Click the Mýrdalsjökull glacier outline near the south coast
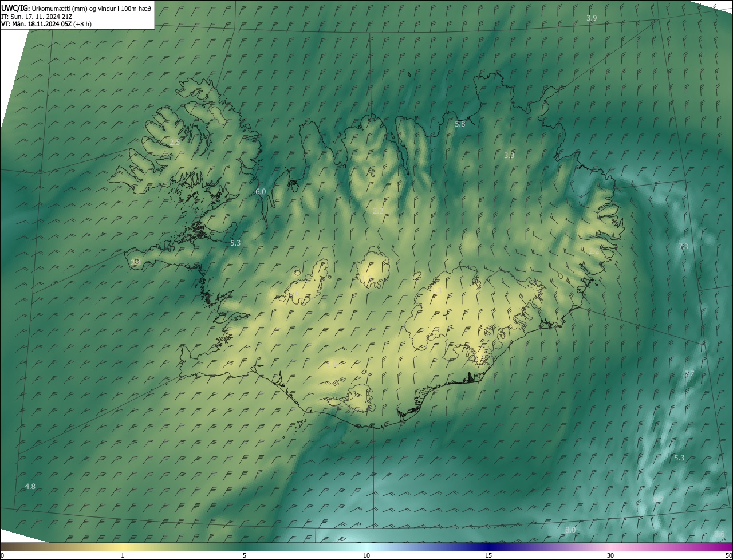The width and height of the screenshot is (733, 560). click(x=360, y=399)
